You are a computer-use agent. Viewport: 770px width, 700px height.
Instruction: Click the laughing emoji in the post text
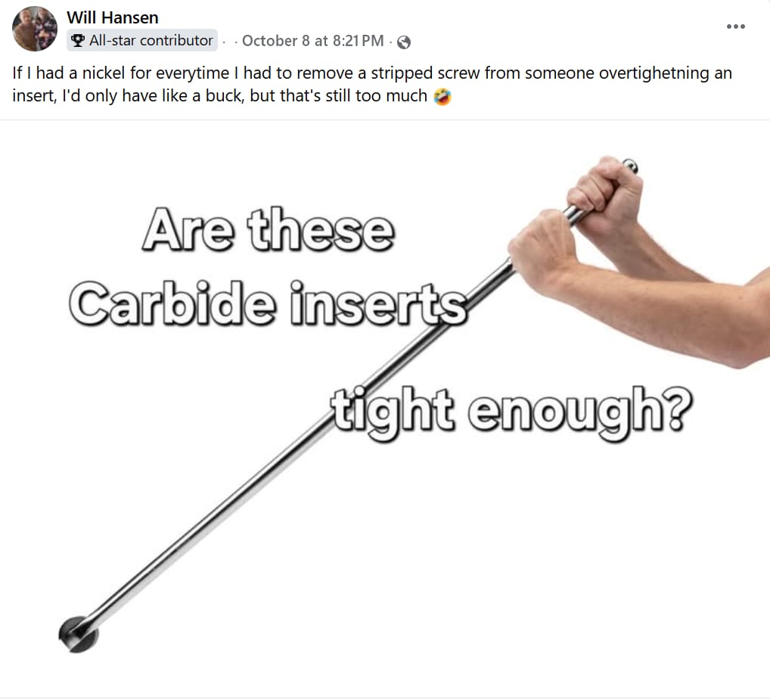442,97
